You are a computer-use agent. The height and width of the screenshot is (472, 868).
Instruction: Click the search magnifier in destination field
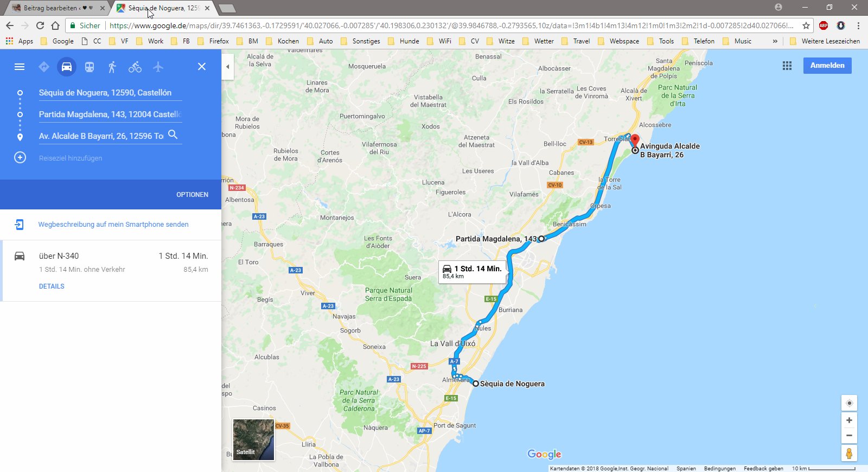tap(173, 135)
